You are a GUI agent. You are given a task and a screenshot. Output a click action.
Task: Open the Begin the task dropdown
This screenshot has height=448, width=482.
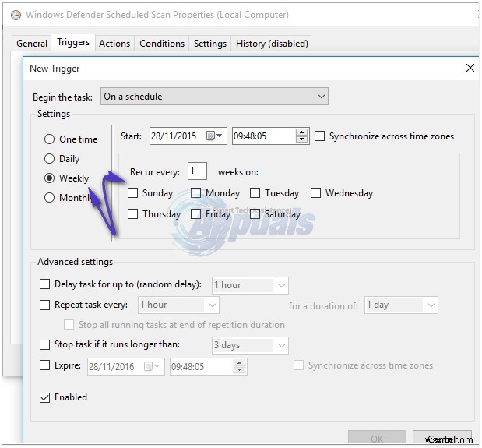[214, 97]
